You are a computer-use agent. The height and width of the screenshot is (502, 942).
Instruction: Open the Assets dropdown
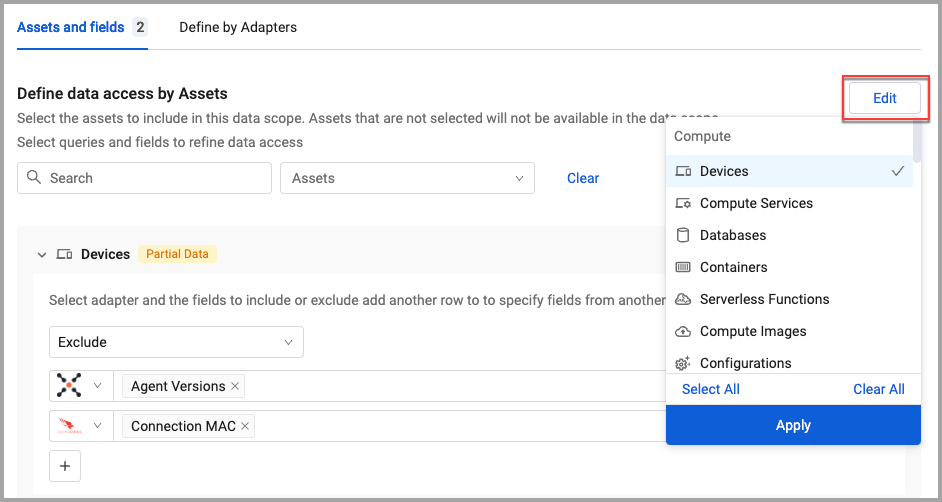[407, 178]
